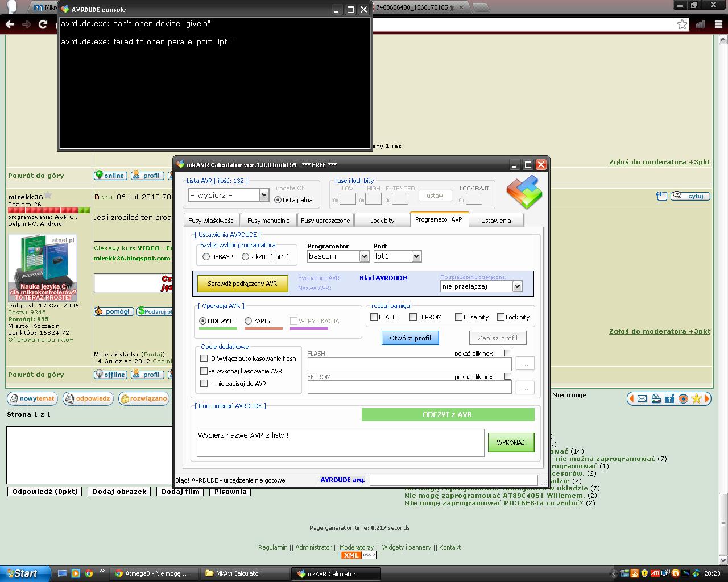Toggle FLASH pokaż plik hex checkbox

click(508, 353)
